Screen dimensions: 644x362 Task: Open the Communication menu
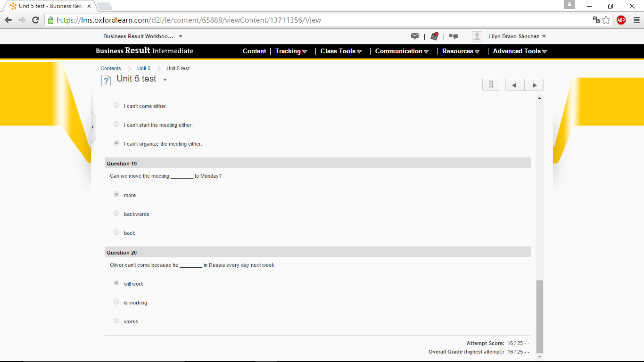[x=402, y=51]
